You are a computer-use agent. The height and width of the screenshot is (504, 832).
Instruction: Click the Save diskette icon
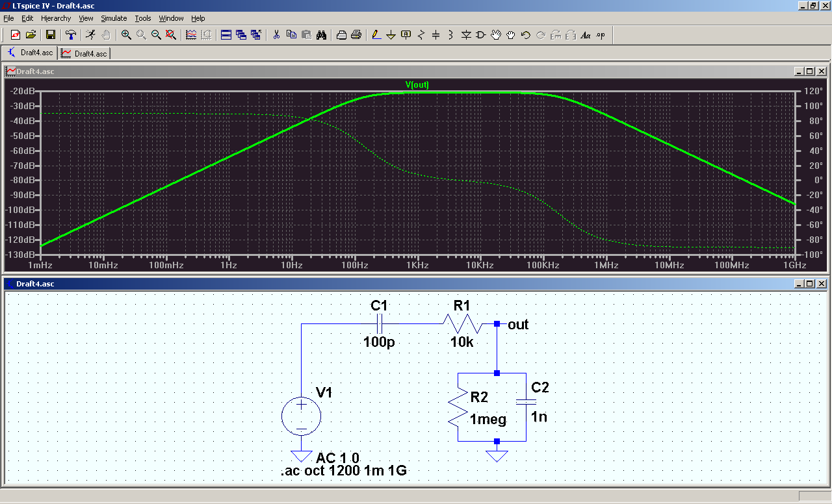[x=51, y=35]
